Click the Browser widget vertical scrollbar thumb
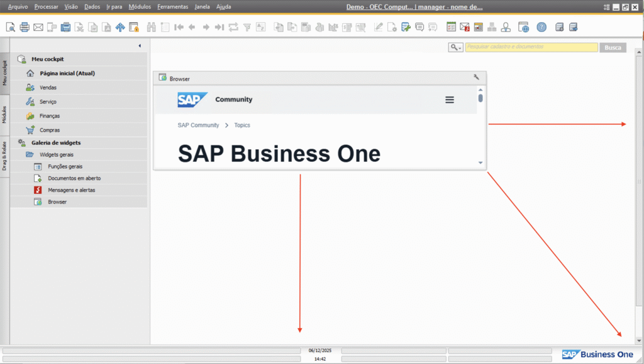 tap(480, 98)
